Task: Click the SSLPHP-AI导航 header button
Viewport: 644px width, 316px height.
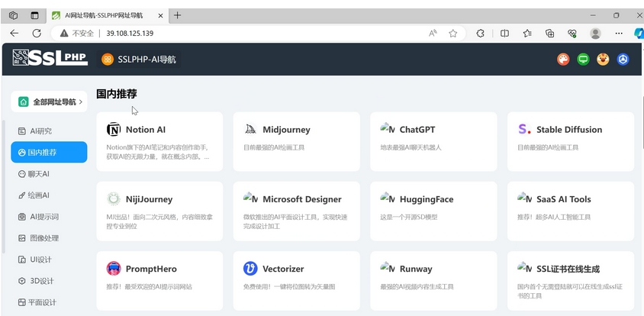Action: click(139, 60)
